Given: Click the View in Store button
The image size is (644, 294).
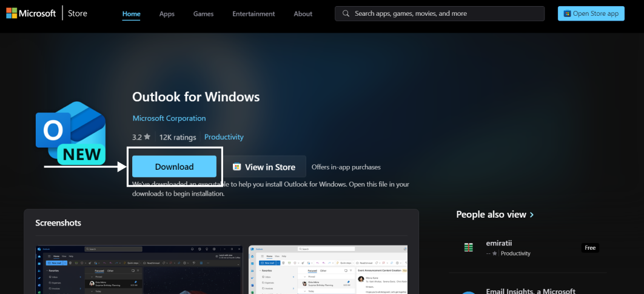Looking at the screenshot, I should (264, 167).
